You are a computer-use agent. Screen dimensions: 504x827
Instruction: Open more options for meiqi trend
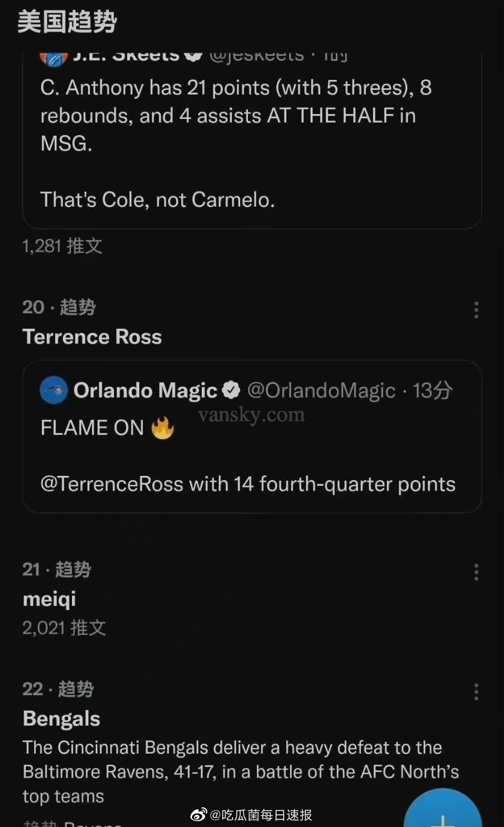click(476, 572)
